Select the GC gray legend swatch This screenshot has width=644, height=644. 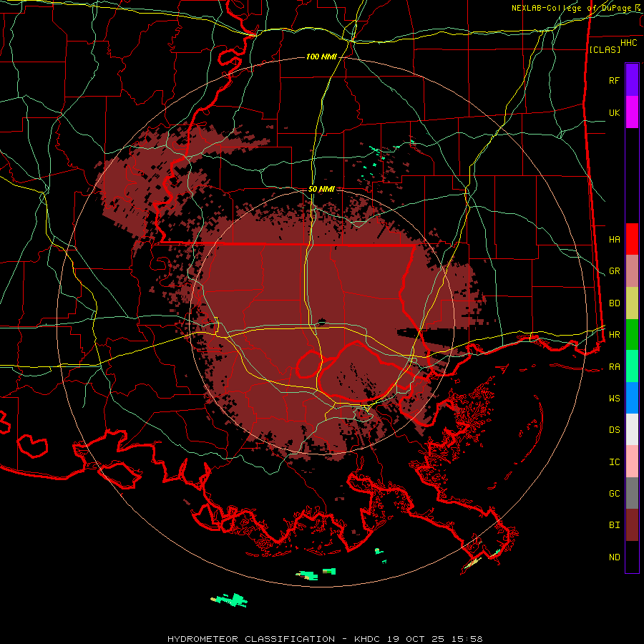632,493
